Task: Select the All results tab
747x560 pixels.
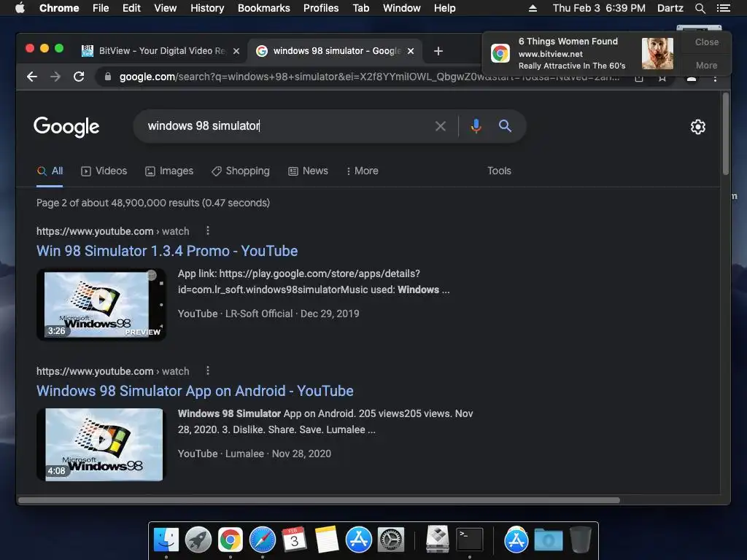Action: tap(50, 171)
